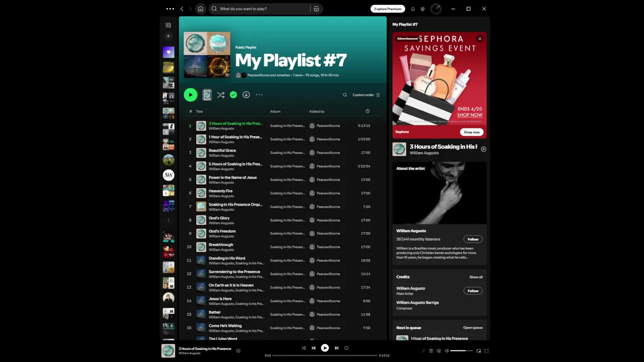
Task: Sort by the Title column header
Action: coord(199,111)
